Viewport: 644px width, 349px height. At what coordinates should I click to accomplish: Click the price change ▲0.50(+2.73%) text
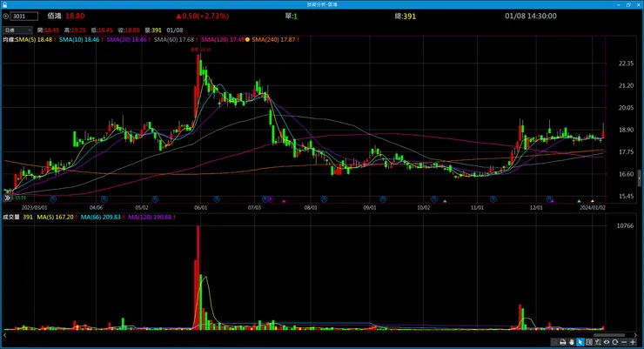tap(203, 16)
